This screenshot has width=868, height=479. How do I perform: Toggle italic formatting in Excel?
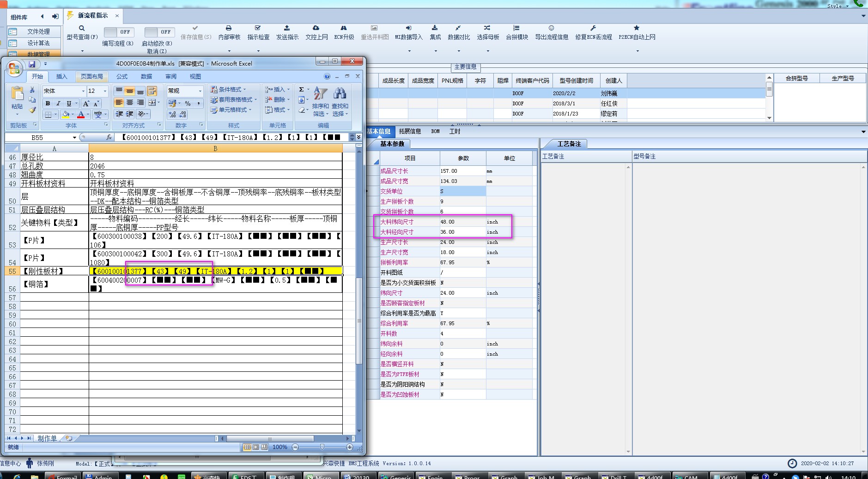point(58,103)
